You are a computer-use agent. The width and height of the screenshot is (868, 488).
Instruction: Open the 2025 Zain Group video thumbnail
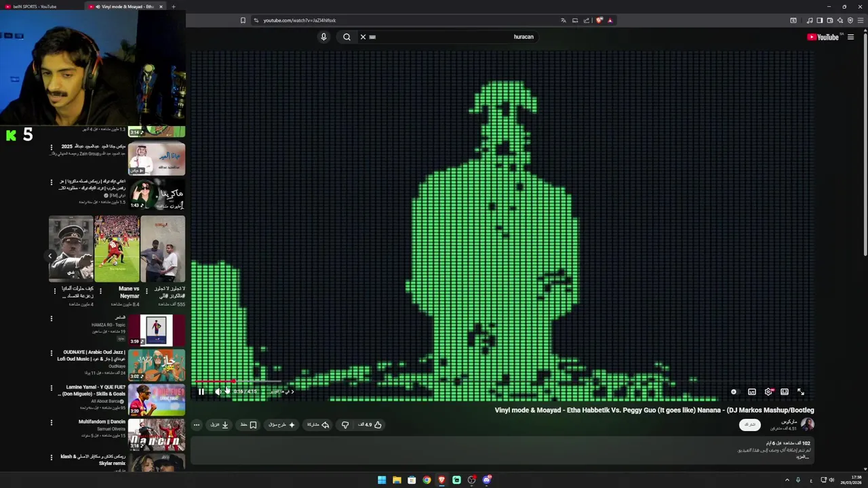pyautogui.click(x=156, y=159)
